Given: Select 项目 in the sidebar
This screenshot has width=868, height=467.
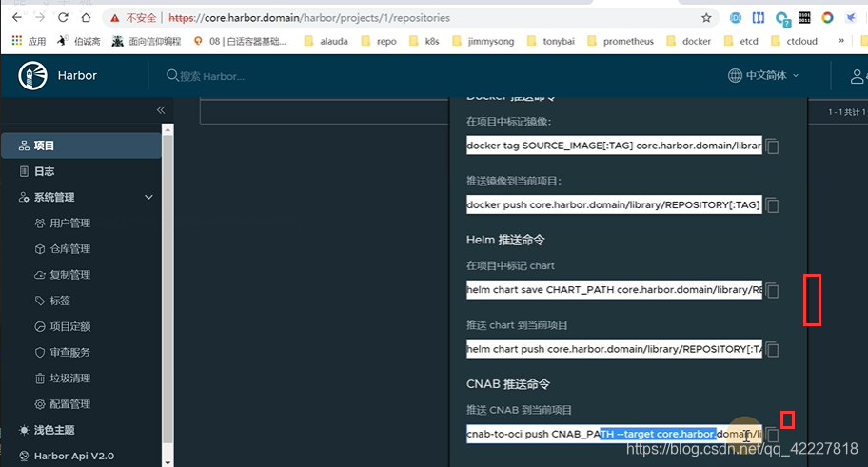Looking at the screenshot, I should pyautogui.click(x=82, y=146).
